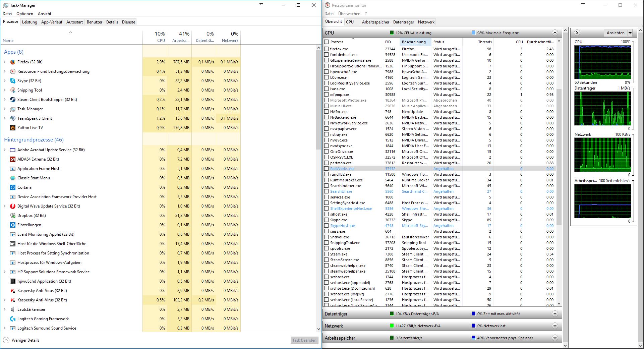This screenshot has width=644, height=349.
Task: Enable the RailWorks.exe checkbox
Action: [x=327, y=169]
